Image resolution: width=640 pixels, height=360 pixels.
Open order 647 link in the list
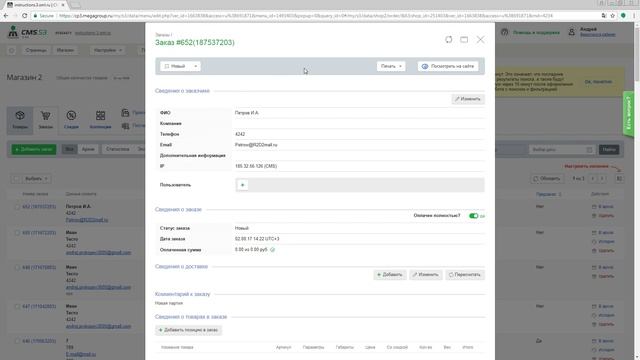click(39, 306)
